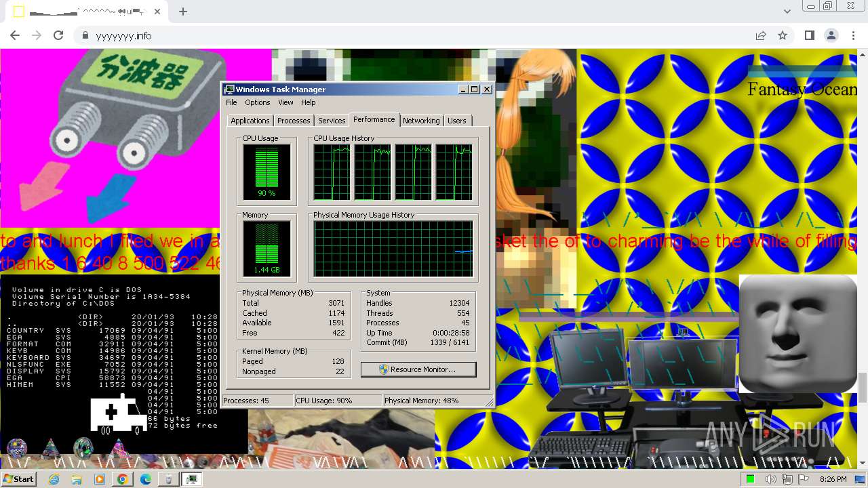Image resolution: width=868 pixels, height=488 pixels.
Task: Open the Action Center flag icon
Action: (804, 479)
